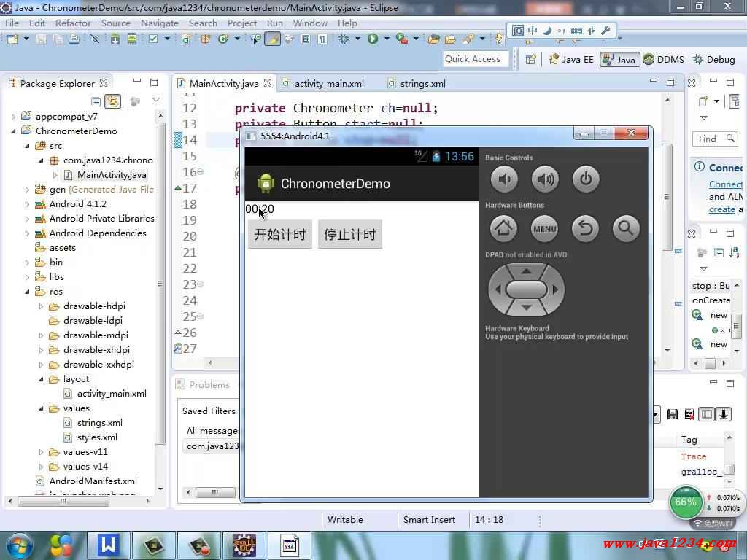The image size is (747, 560).
Task: Toggle saved filters view in LogCat
Action: 706,414
